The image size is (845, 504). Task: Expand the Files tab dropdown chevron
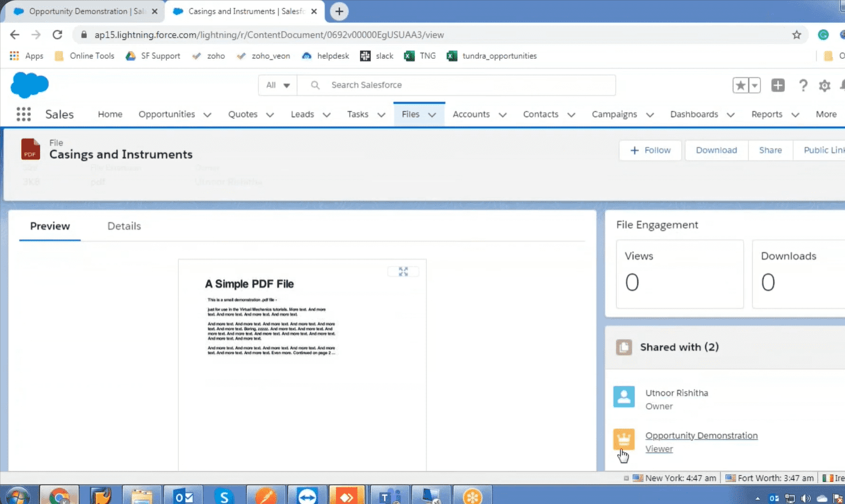[x=432, y=115]
